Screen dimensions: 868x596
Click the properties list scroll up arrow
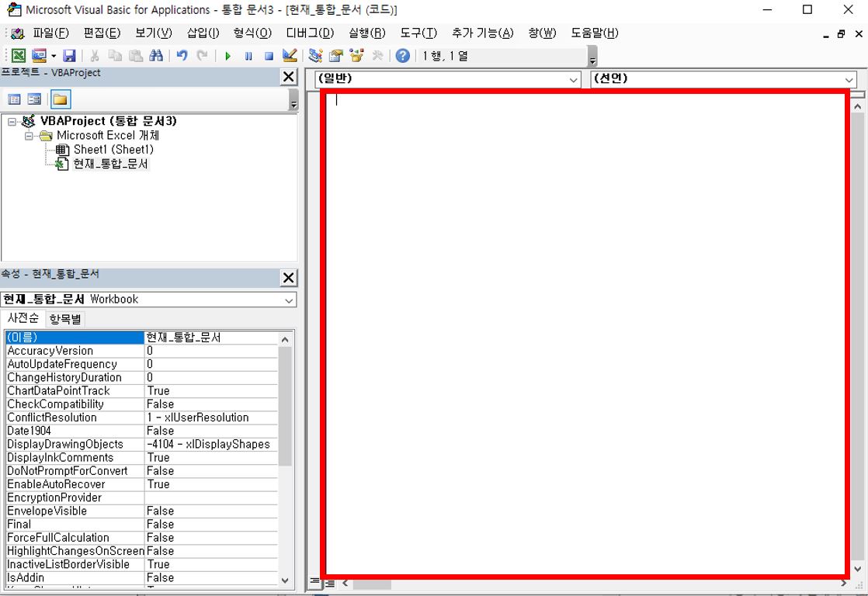tap(285, 340)
